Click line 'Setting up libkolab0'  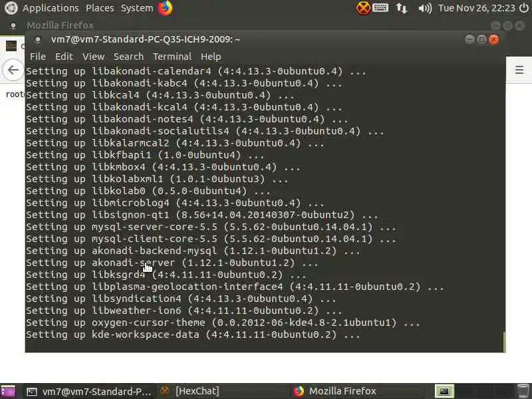pyautogui.click(x=148, y=191)
